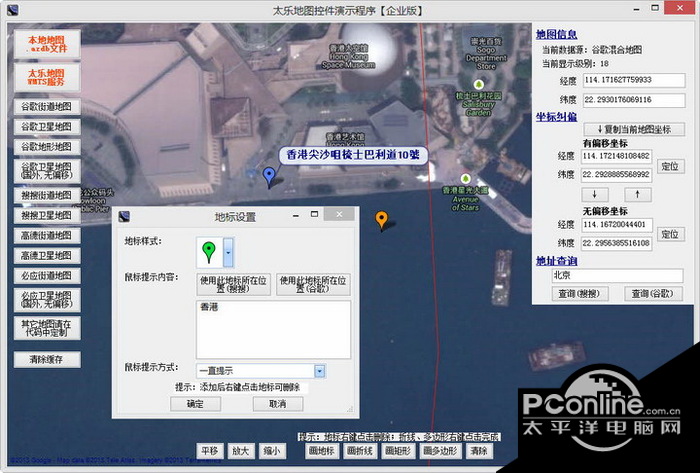Switch to 搜搜卫星地图
700x473 pixels.
tap(47, 216)
